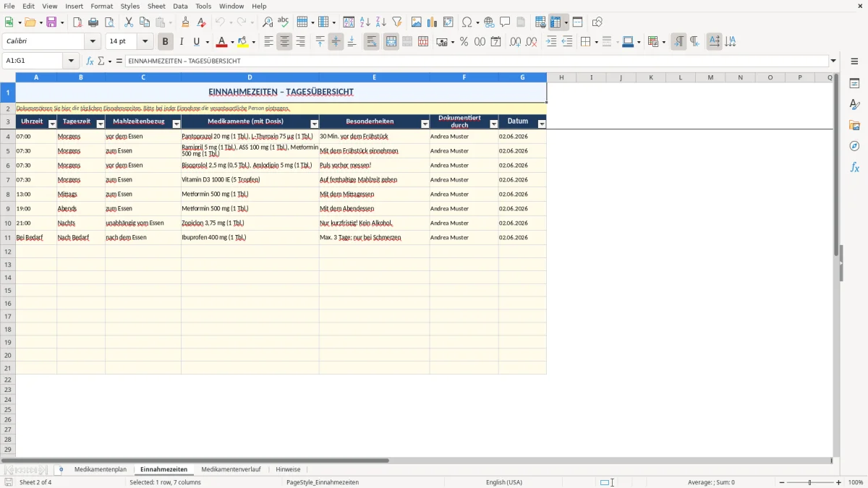
Task: Click the Save document icon
Action: pos(51,22)
